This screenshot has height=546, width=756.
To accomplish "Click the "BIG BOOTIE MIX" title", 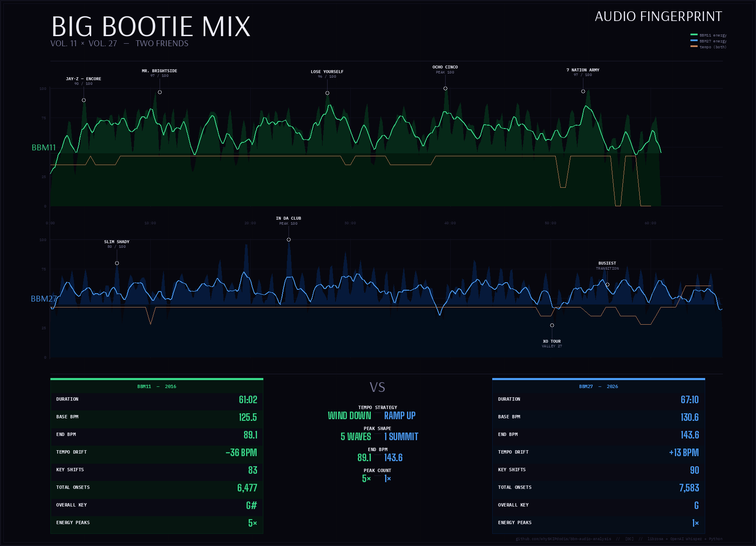I will coord(151,26).
